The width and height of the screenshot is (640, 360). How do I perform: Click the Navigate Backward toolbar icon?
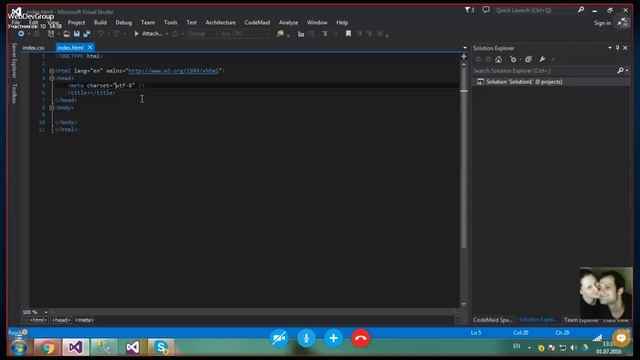point(21,34)
